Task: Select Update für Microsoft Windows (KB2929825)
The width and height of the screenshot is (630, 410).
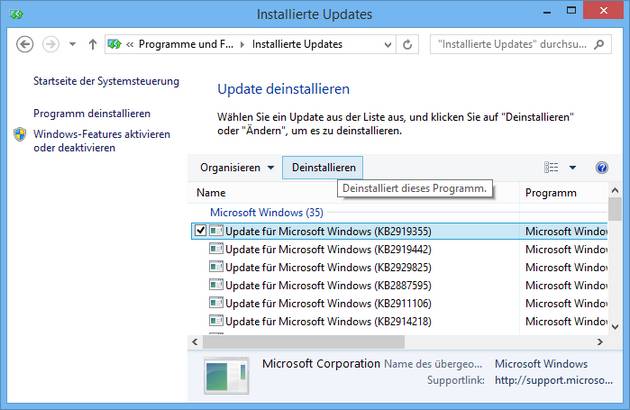Action: (x=328, y=268)
